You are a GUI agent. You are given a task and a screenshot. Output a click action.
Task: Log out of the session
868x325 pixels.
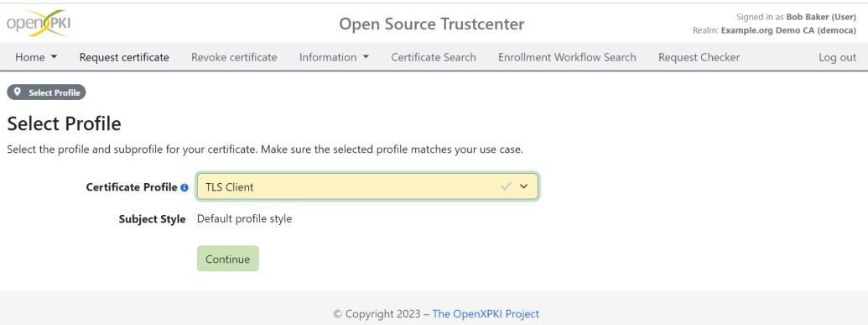click(837, 57)
